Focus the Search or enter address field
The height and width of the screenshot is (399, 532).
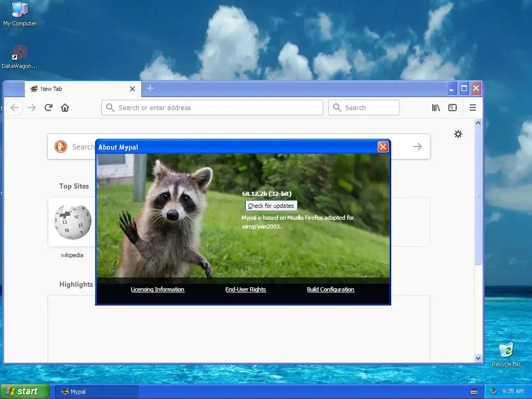click(x=212, y=108)
